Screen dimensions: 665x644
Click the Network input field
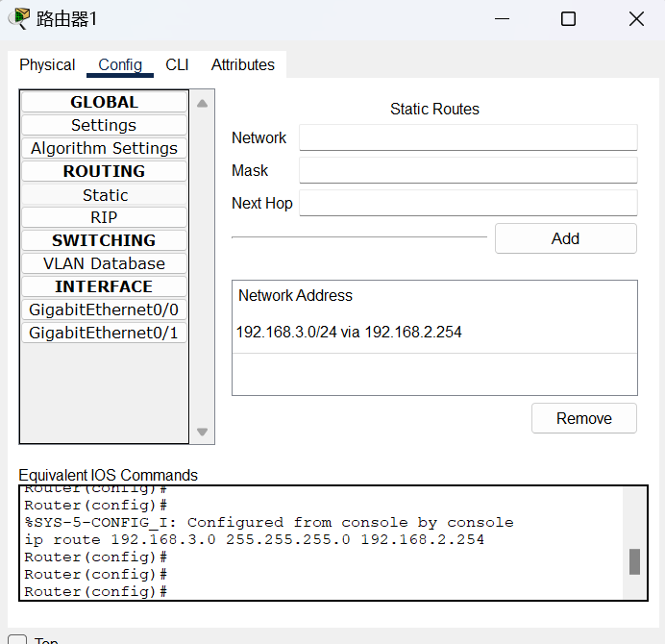[468, 137]
